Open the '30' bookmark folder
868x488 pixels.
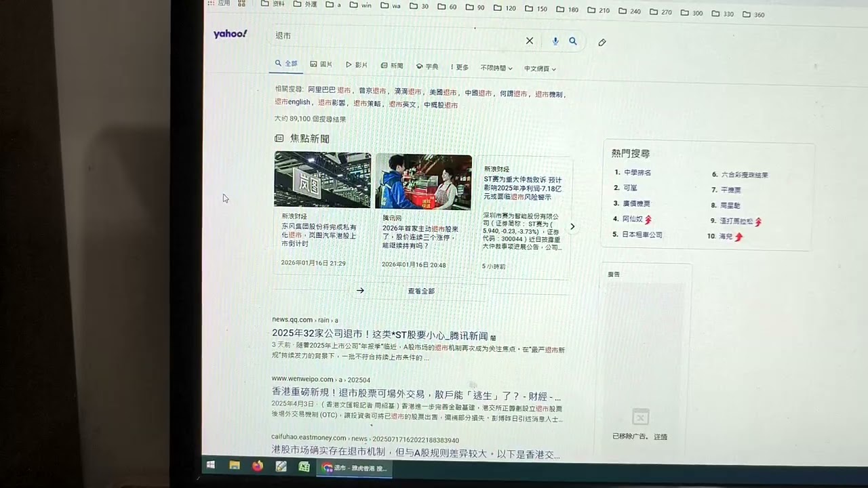pyautogui.click(x=419, y=6)
